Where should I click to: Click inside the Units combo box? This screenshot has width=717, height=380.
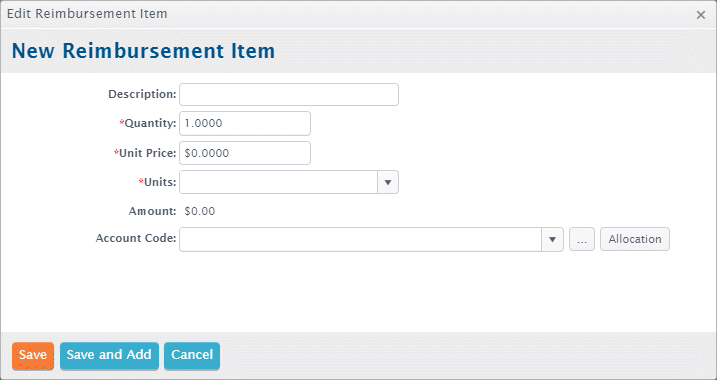[278, 182]
